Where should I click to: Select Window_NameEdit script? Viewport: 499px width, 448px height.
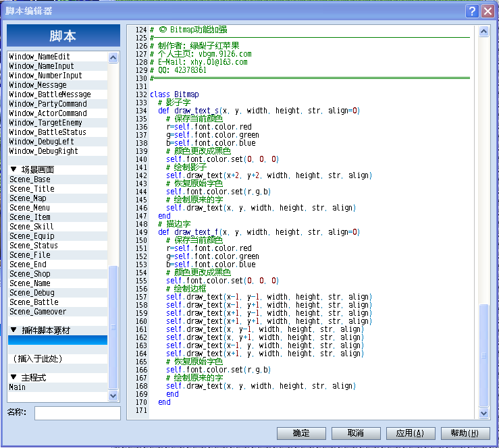57,57
